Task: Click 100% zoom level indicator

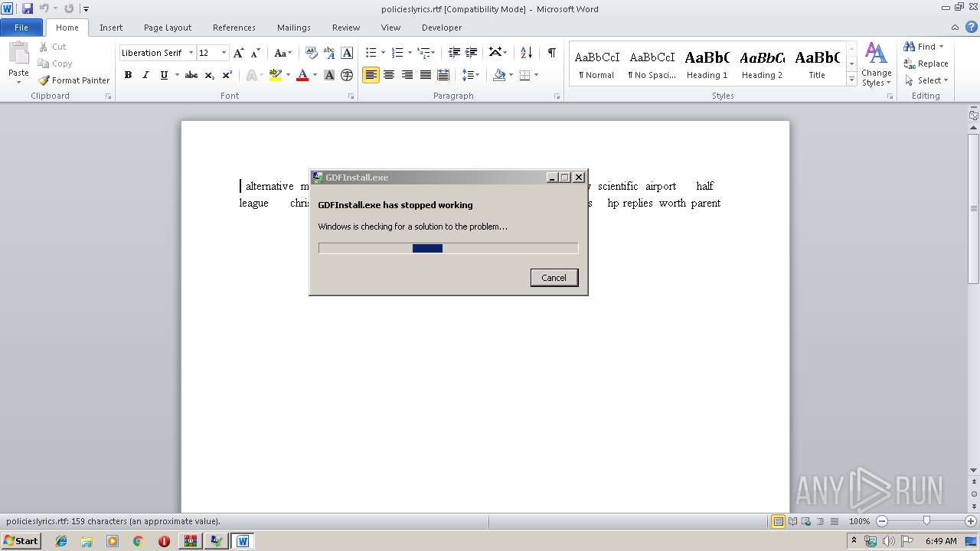Action: pyautogui.click(x=859, y=521)
